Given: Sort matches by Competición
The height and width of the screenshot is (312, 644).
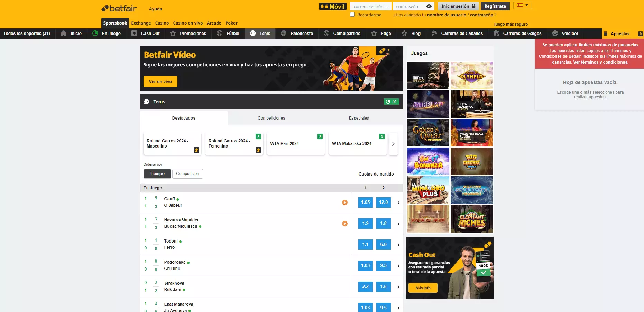Looking at the screenshot, I should pyautogui.click(x=187, y=174).
